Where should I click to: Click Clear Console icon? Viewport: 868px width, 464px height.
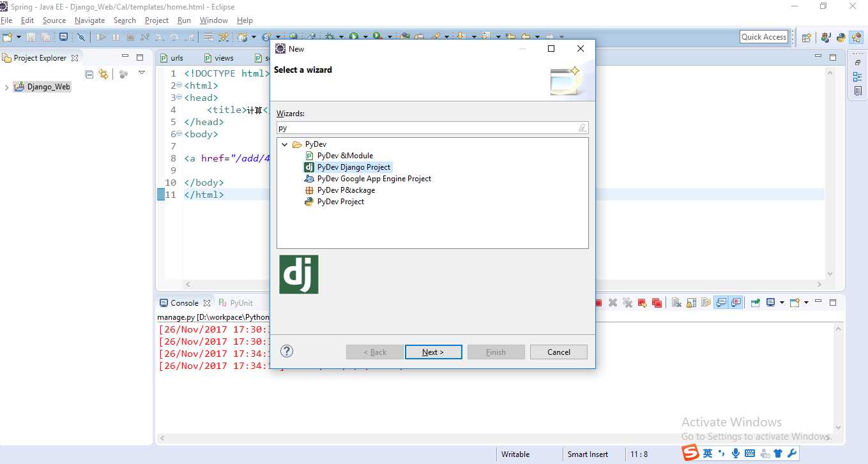(676, 303)
